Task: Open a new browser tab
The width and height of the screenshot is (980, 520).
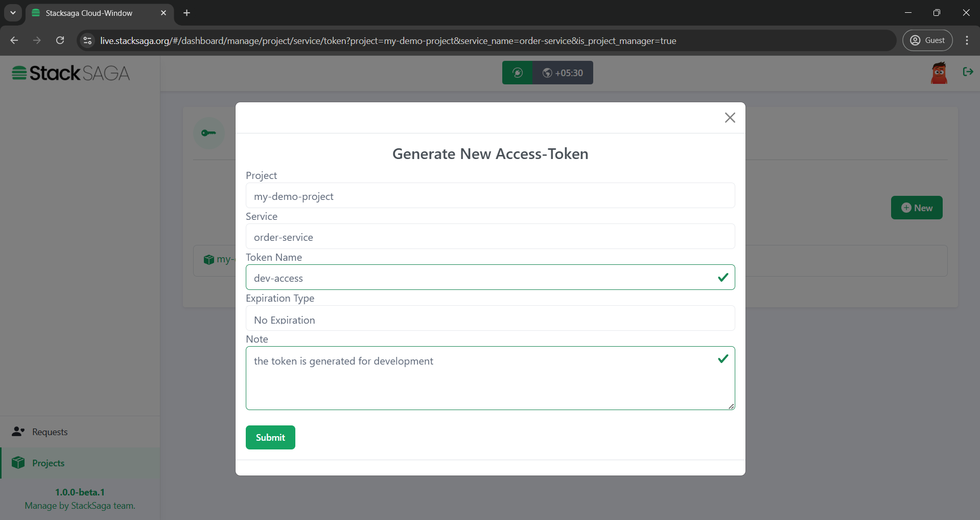Action: 186,13
